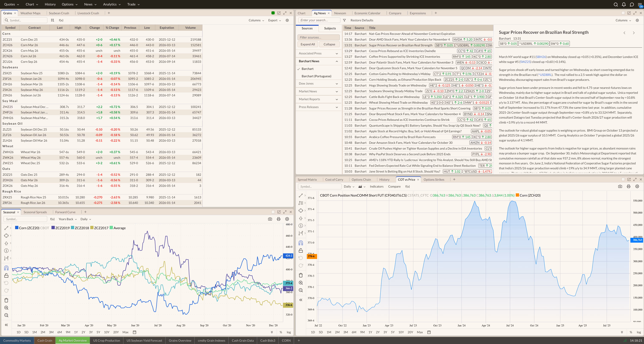
Task: Toggle the magnet snap tool
Action: click(6, 268)
